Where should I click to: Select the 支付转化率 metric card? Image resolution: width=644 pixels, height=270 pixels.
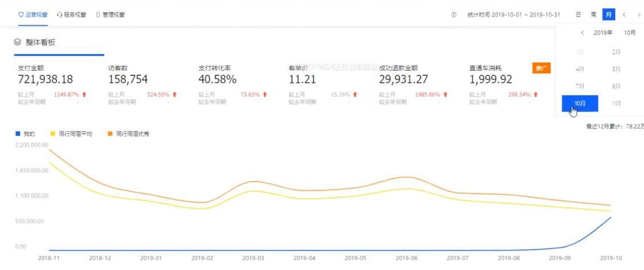coord(239,85)
